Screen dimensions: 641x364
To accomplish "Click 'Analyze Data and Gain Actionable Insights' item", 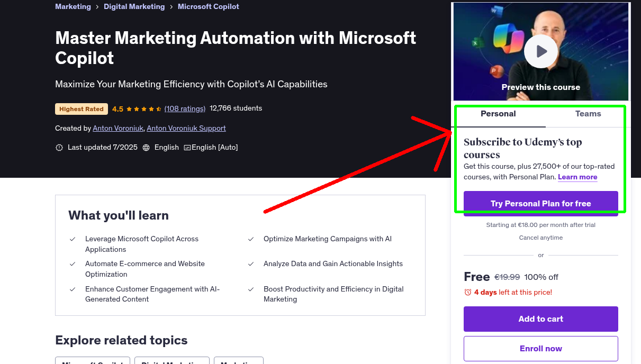I will [x=333, y=263].
